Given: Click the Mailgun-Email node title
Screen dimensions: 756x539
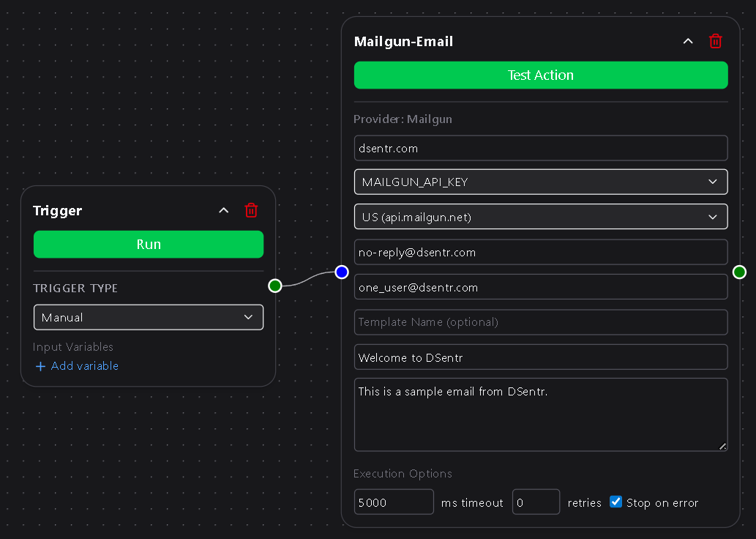Looking at the screenshot, I should click(x=403, y=42).
